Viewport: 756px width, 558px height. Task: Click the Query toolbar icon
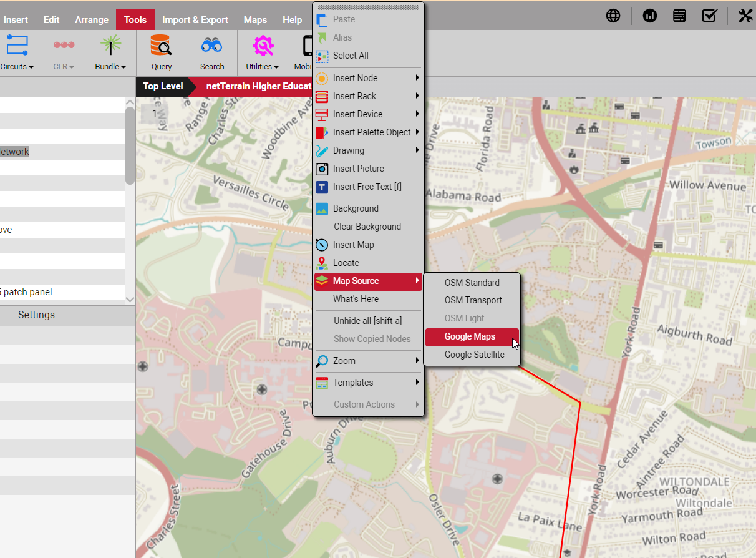(x=161, y=52)
